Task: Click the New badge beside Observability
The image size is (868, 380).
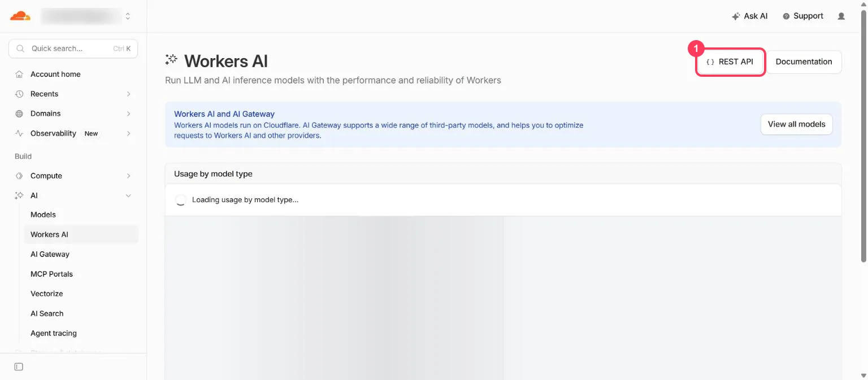Action: 91,134
